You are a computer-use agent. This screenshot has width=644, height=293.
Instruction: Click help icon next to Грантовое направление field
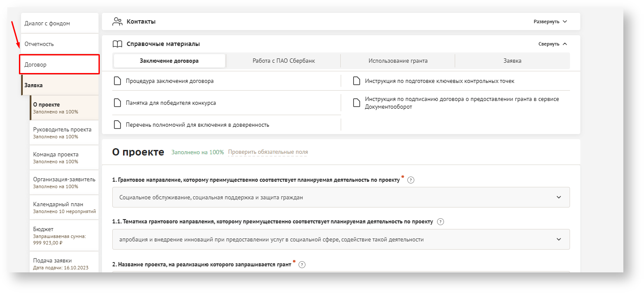point(411,180)
